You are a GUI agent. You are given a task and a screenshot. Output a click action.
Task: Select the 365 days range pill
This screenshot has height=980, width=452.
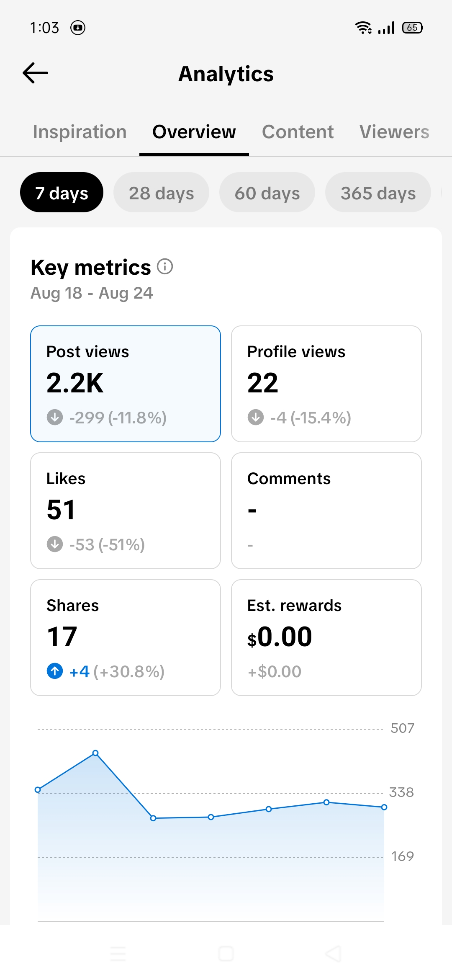[x=378, y=192]
